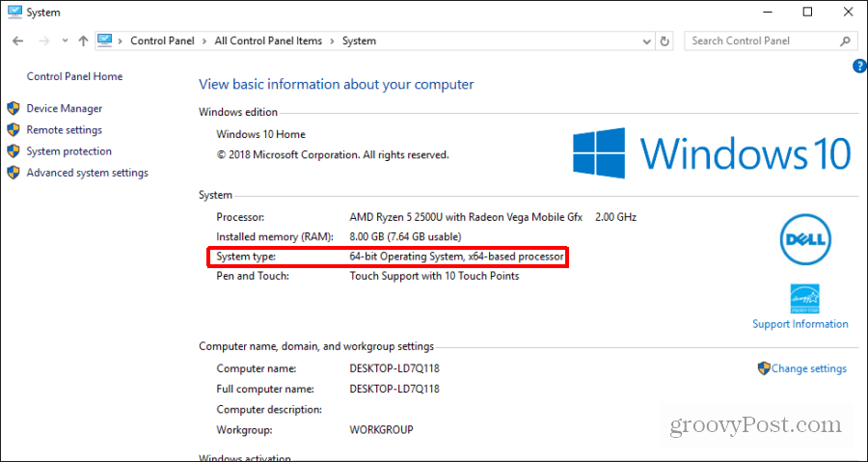The width and height of the screenshot is (868, 462).
Task: Click the Dell logo
Action: click(x=805, y=239)
